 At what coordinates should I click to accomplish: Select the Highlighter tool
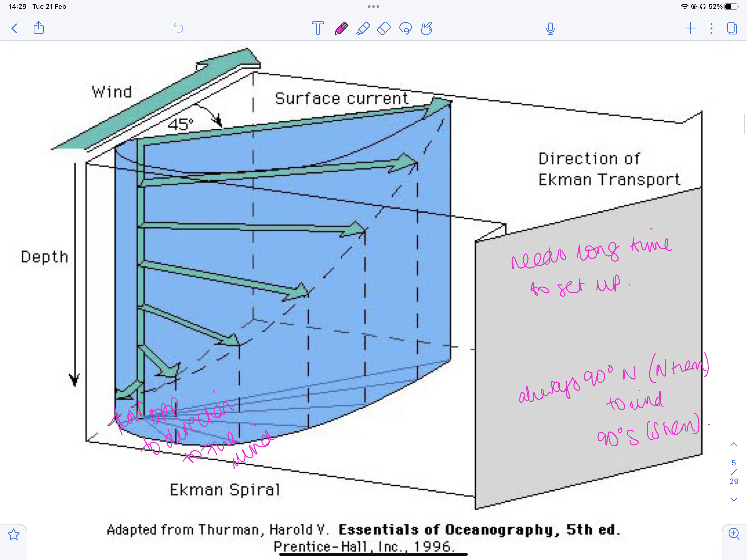[363, 28]
